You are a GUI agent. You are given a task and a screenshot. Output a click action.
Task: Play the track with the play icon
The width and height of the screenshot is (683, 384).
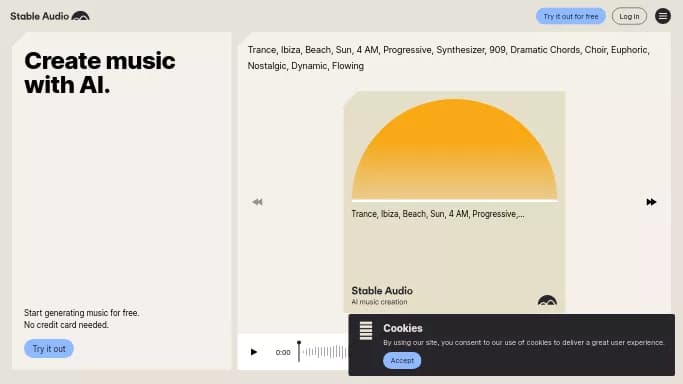tap(254, 352)
